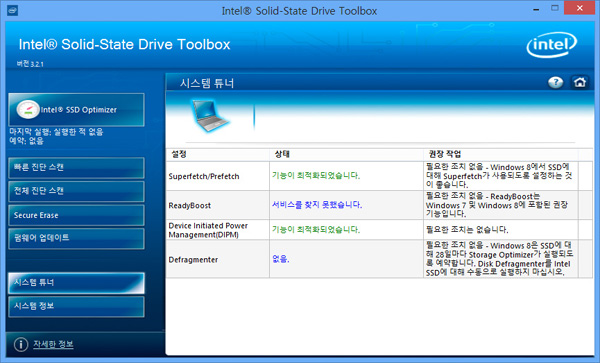Click the info circle icon at bottom left

[x=21, y=344]
